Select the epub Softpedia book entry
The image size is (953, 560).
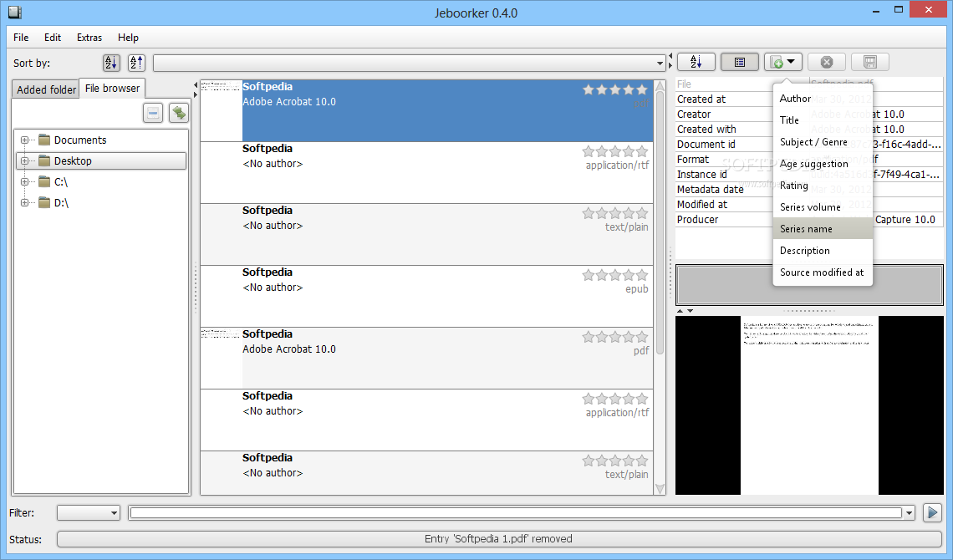(x=426, y=297)
